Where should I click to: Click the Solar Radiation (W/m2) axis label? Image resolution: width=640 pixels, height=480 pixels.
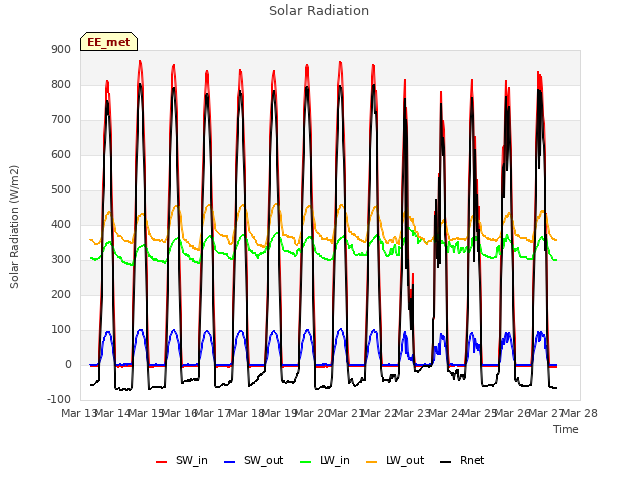pos(14,227)
